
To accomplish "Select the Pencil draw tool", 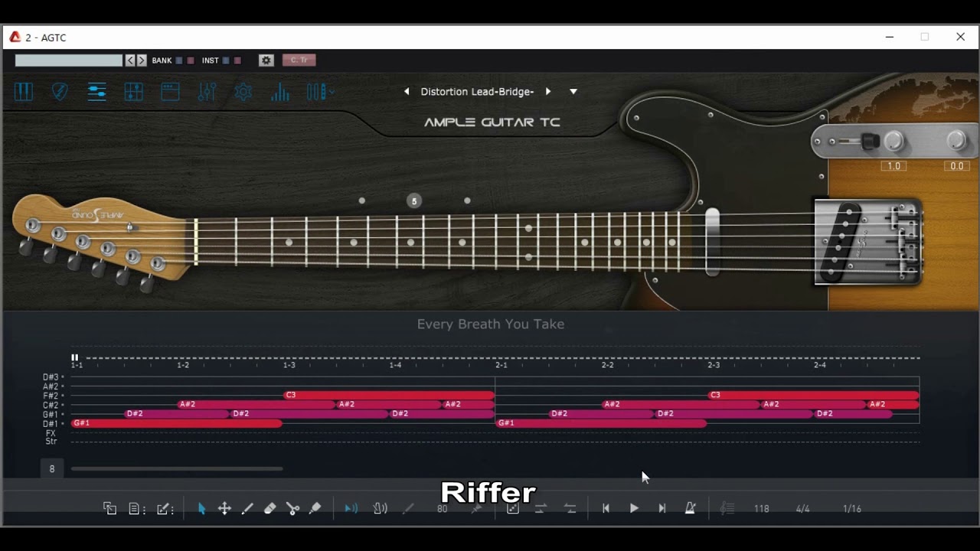I will click(x=247, y=509).
